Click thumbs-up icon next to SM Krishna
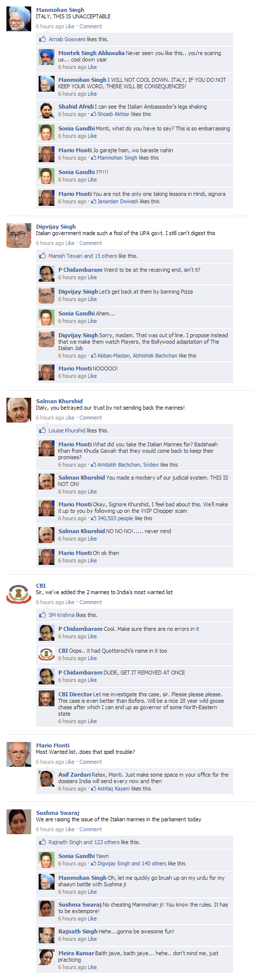Image resolution: width=260 pixels, height=980 pixels. pyautogui.click(x=43, y=615)
